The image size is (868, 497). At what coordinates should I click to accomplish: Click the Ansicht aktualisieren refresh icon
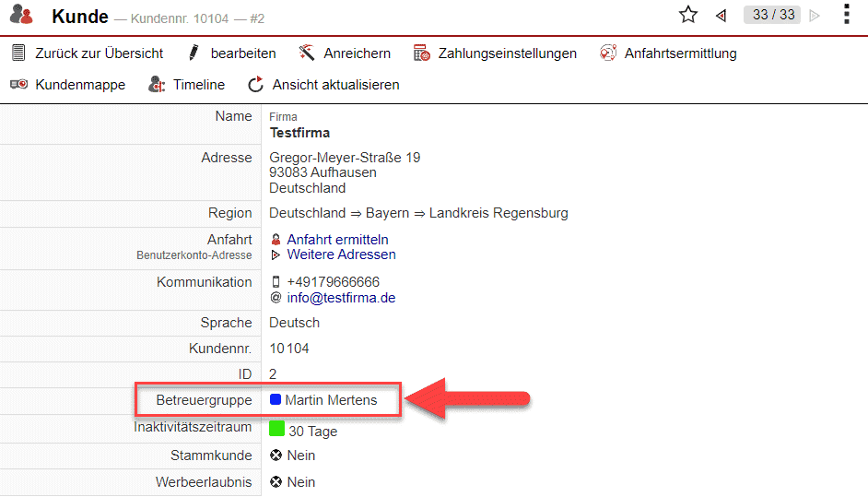coord(256,85)
